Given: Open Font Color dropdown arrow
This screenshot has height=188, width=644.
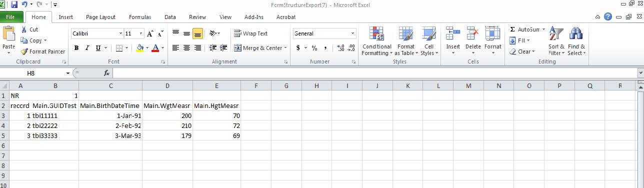Looking at the screenshot, I should point(162,48).
